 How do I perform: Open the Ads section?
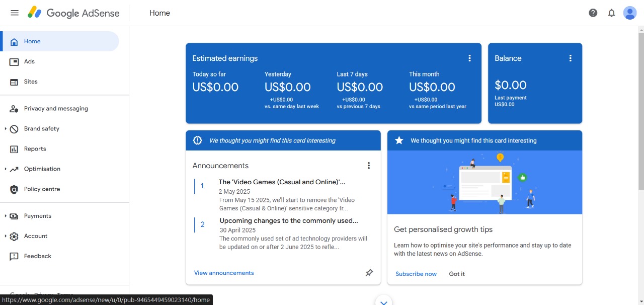[x=60, y=61]
